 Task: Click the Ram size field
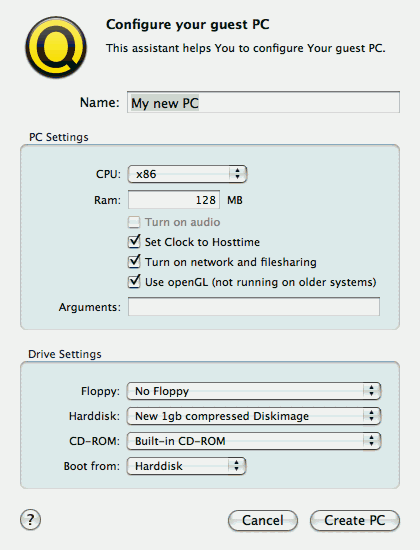point(174,200)
